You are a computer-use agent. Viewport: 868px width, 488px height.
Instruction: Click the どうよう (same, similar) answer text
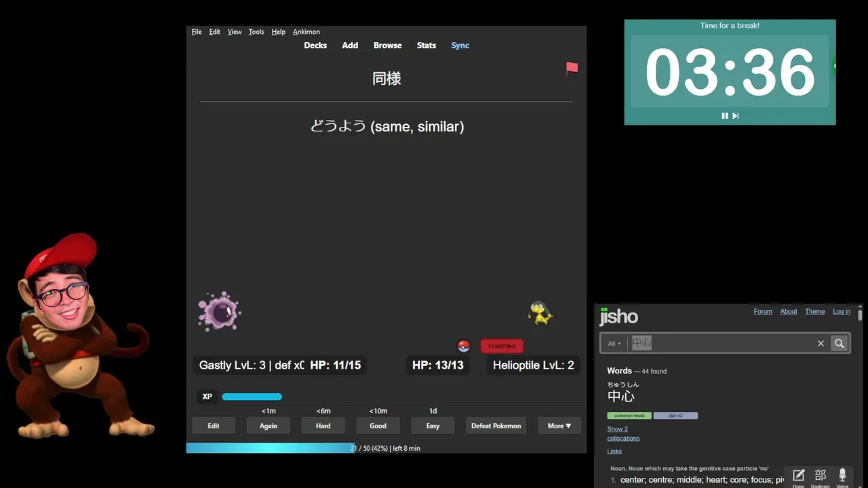click(387, 126)
